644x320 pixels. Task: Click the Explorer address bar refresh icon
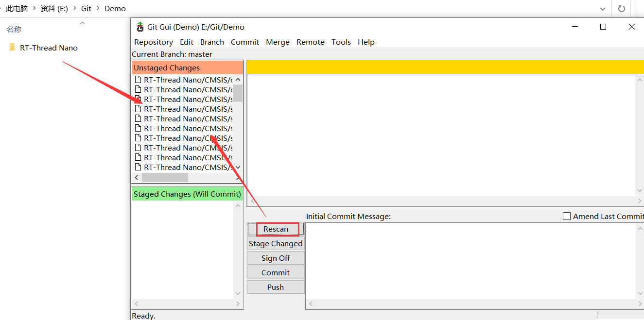click(621, 9)
